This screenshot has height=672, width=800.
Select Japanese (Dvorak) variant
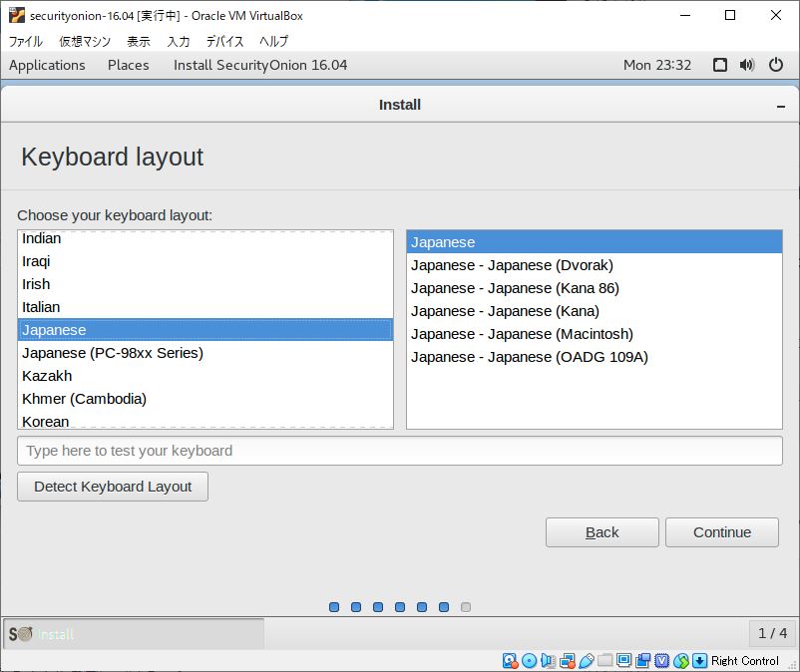coord(595,265)
